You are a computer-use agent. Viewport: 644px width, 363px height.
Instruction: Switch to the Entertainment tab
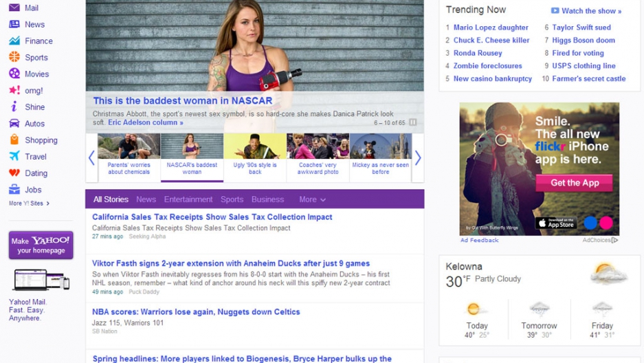tap(188, 199)
